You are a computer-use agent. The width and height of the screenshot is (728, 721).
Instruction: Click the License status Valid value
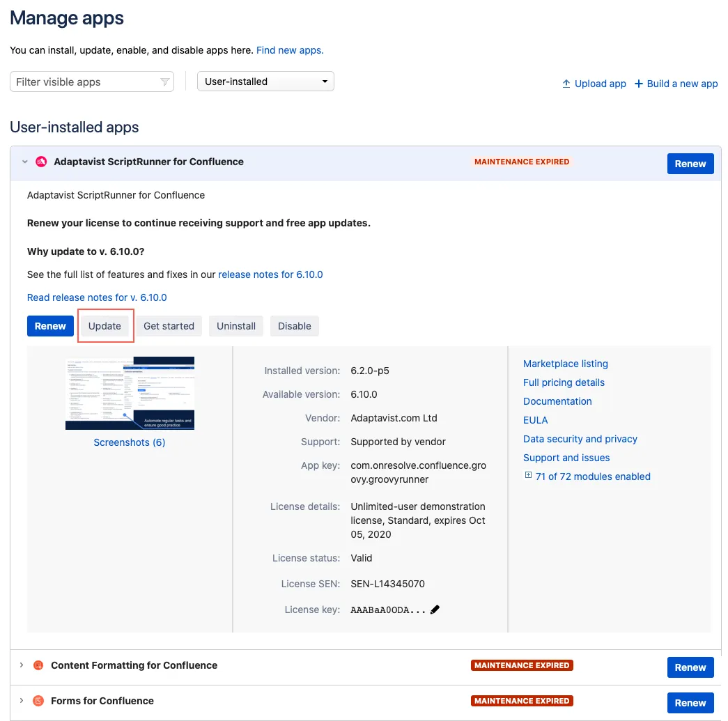coord(362,558)
